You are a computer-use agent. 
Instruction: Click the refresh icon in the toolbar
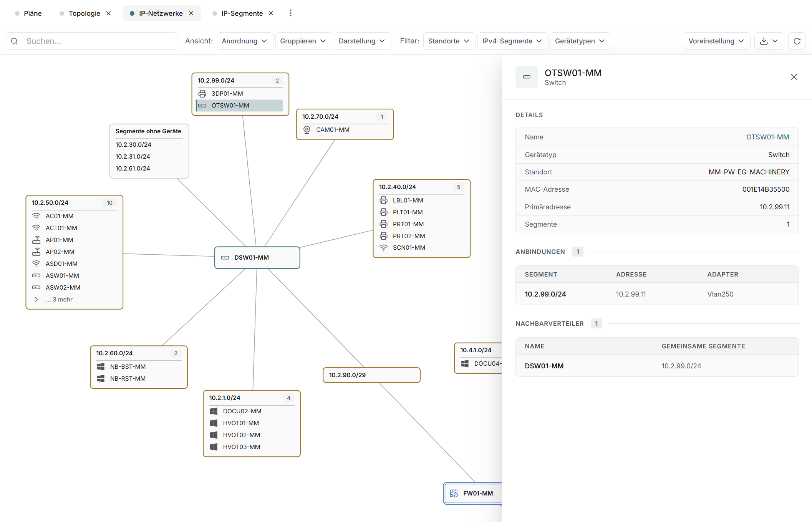pos(797,41)
